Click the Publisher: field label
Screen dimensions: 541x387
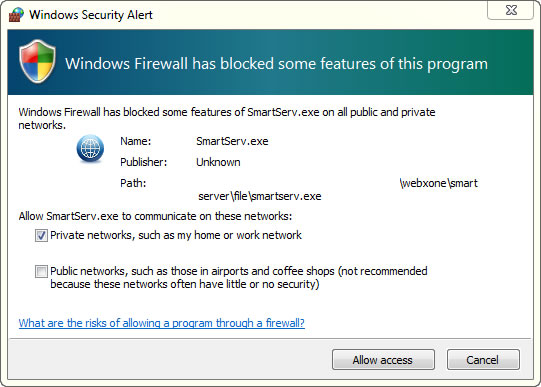tap(144, 162)
